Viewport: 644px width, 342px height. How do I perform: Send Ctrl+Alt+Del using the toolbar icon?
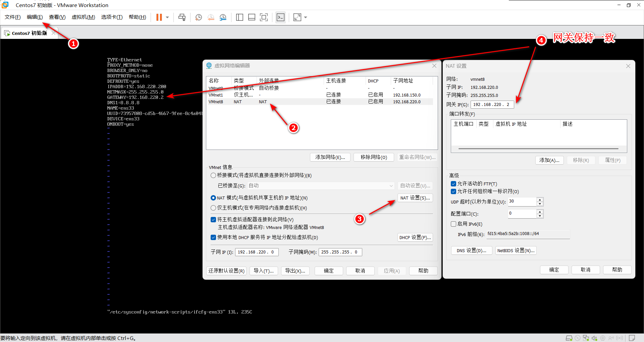(182, 17)
